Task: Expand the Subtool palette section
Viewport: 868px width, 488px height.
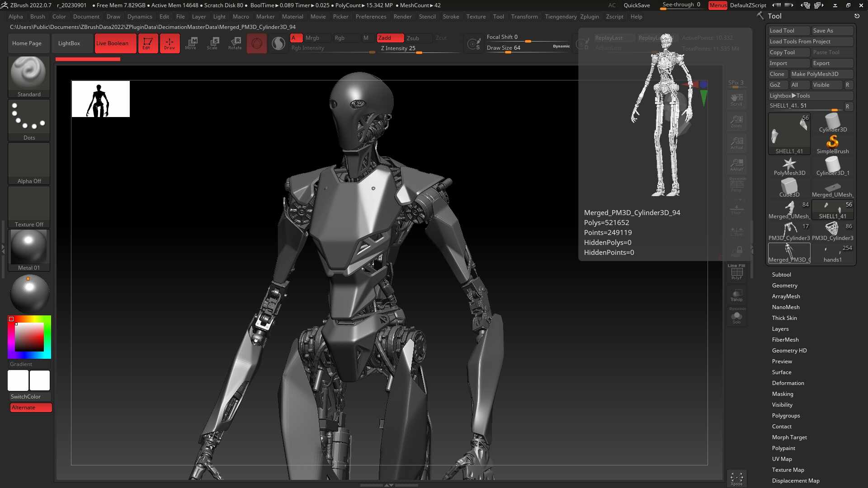Action: point(781,275)
